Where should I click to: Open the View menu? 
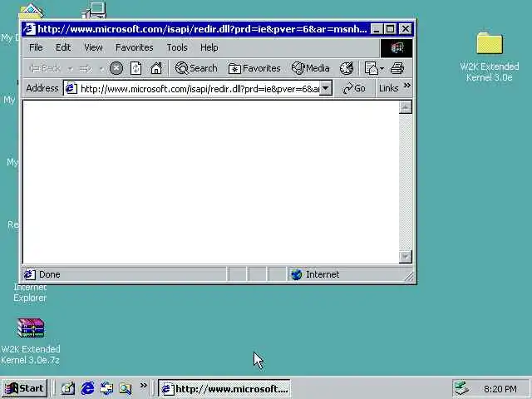(93, 47)
